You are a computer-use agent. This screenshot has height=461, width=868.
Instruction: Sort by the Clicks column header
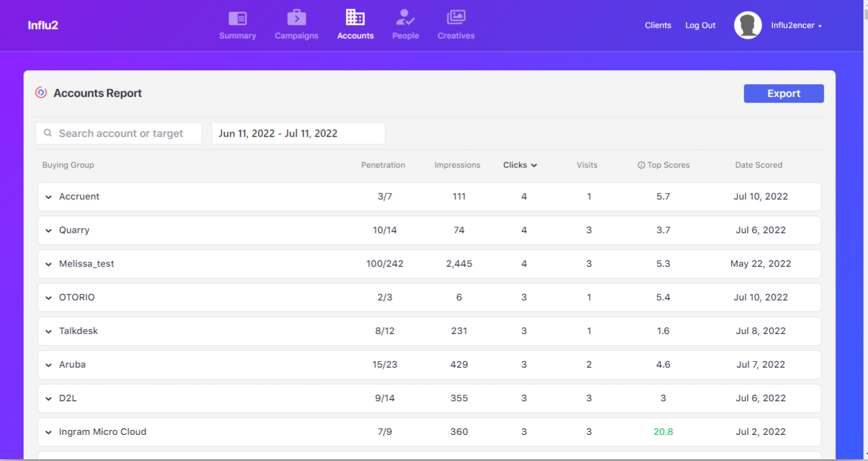(x=520, y=165)
